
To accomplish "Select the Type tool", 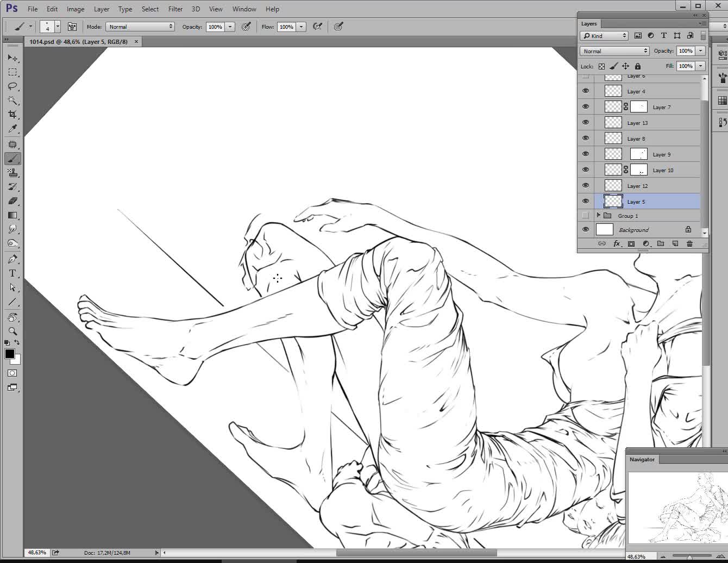I will click(12, 273).
